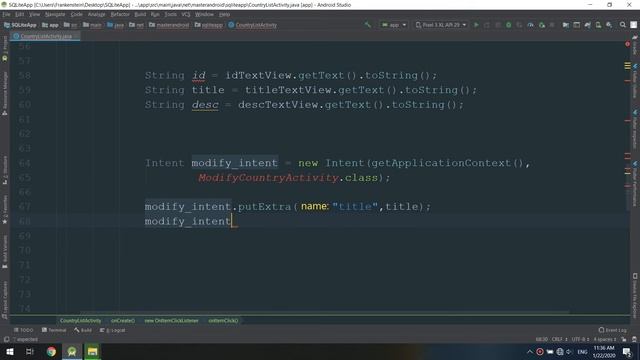The height and width of the screenshot is (360, 640).
Task: Change the UTF-8 file encoding
Action: 580,339
